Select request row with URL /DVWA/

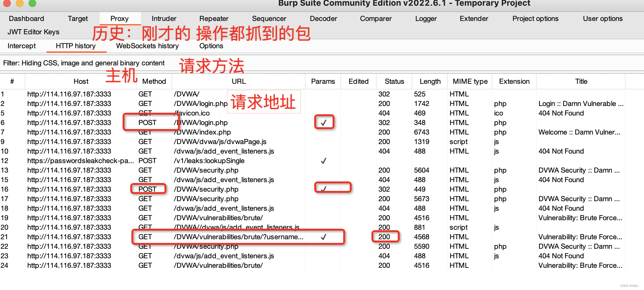(x=312, y=94)
